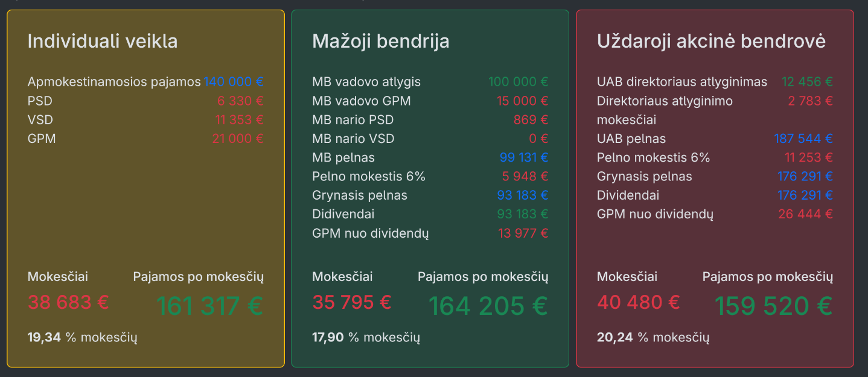Screen dimensions: 868x377
Task: Click the MB nario VSD 0 € value
Action: pos(538,139)
